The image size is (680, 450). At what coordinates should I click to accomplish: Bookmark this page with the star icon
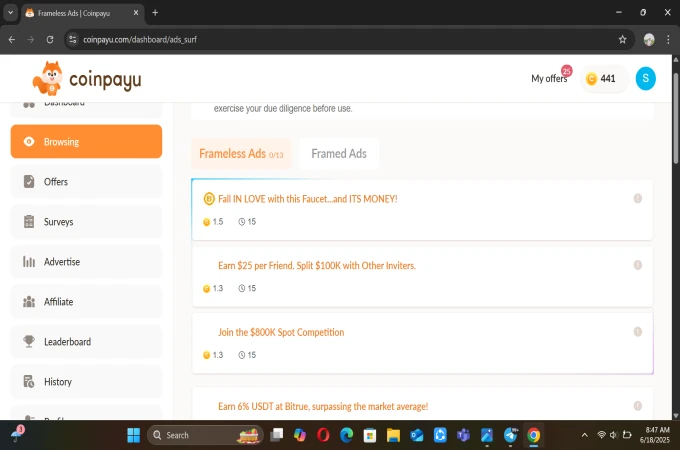pos(622,39)
